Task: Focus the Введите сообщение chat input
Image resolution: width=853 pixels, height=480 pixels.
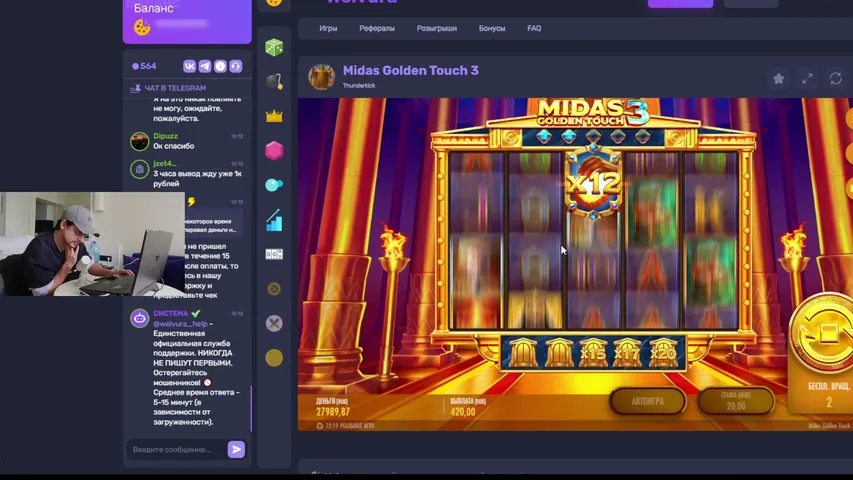Action: click(x=177, y=450)
